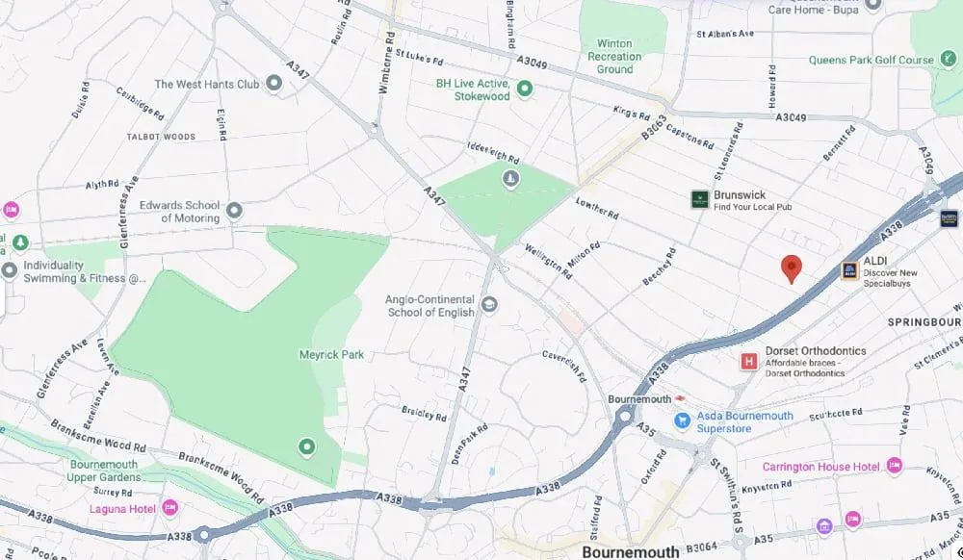Open the Brunswick pub marker icon
The height and width of the screenshot is (560, 963).
tap(700, 199)
